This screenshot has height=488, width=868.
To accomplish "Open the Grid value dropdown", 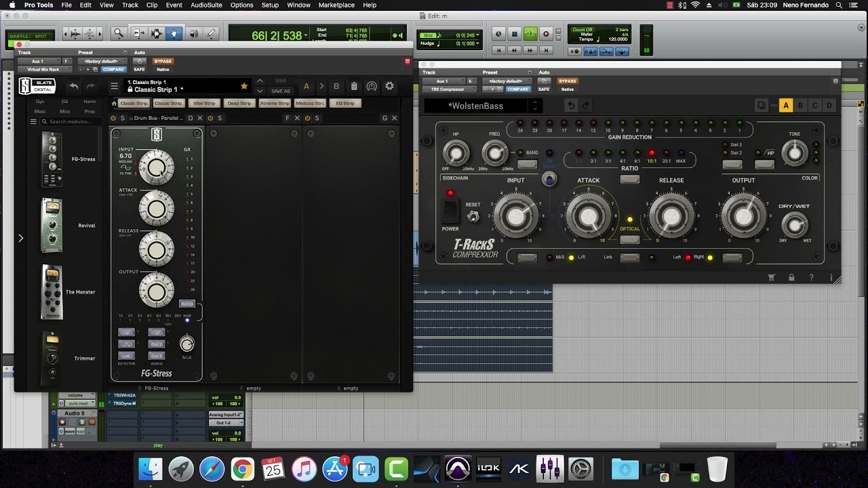I will (x=477, y=35).
